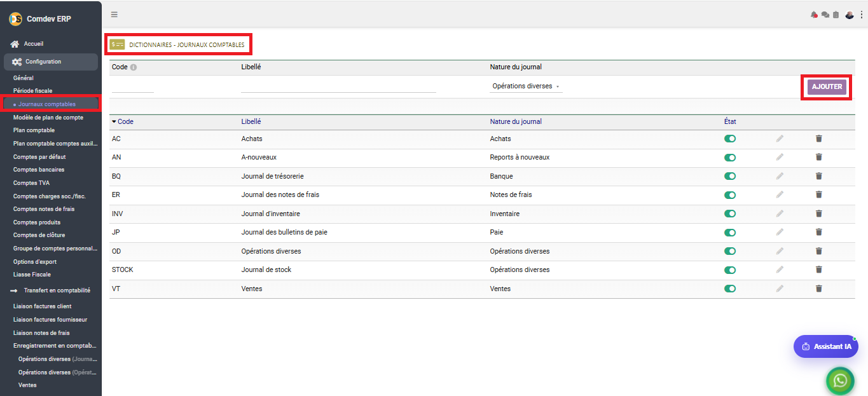The width and height of the screenshot is (868, 396).
Task: Open Liasse Fiscale link
Action: pos(32,275)
